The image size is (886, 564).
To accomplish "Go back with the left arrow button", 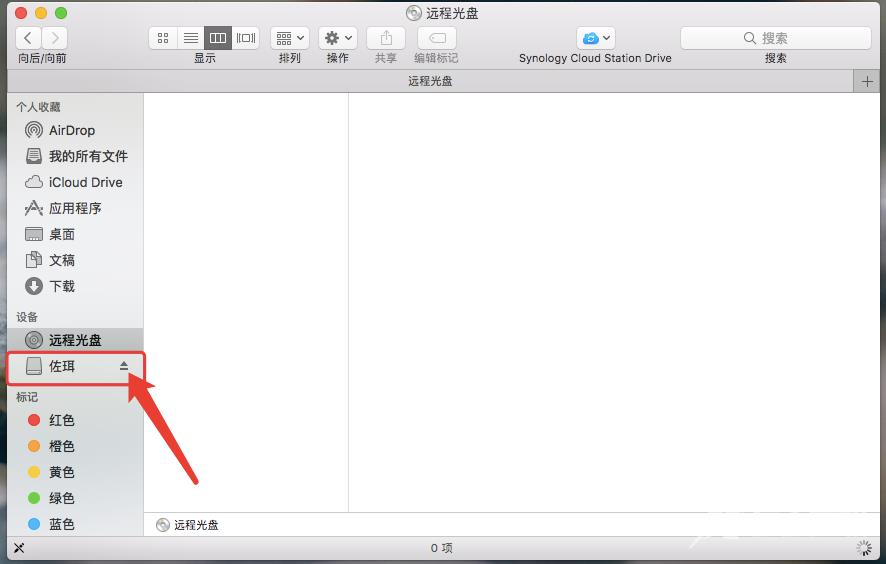I will click(29, 38).
